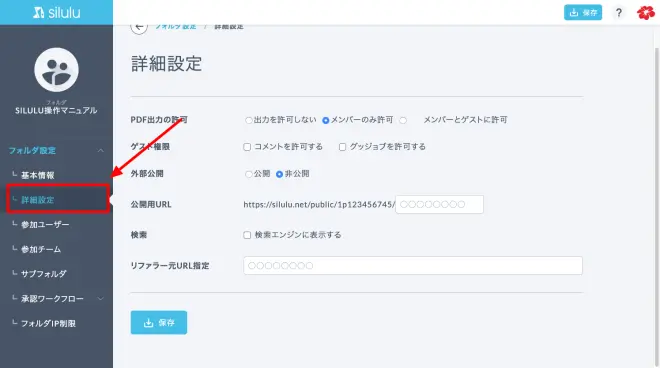
Task: Enable グッジョブを許可する checkbox
Action: pyautogui.click(x=343, y=147)
